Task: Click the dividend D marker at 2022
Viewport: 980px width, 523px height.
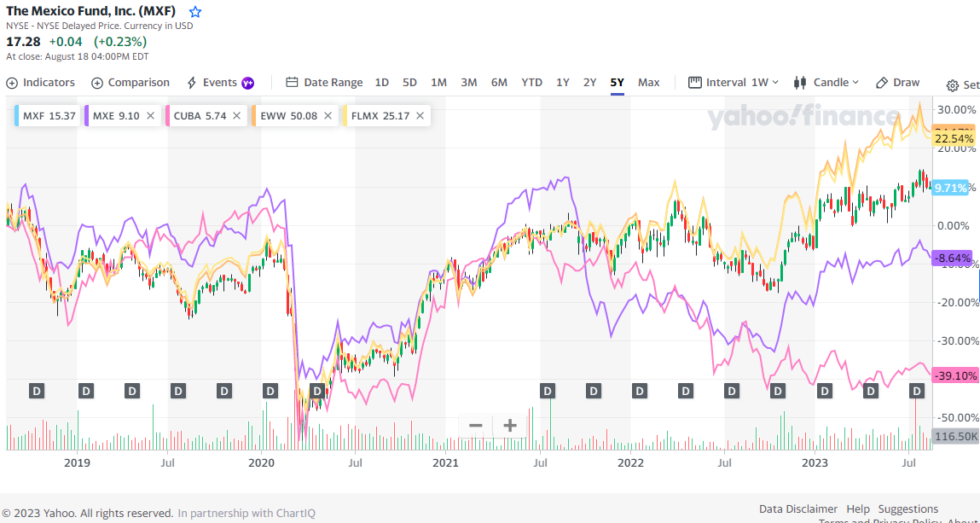Action: (640, 391)
